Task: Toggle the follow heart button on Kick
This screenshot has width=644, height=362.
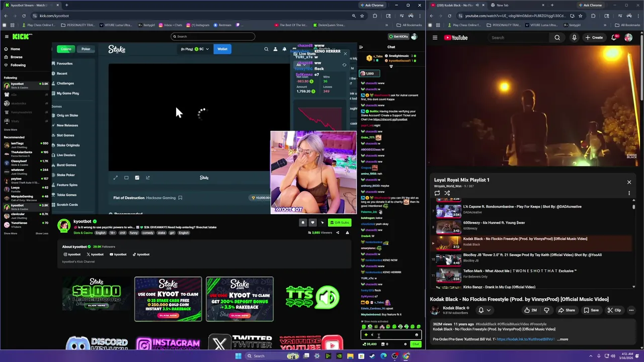Action: 312,223
